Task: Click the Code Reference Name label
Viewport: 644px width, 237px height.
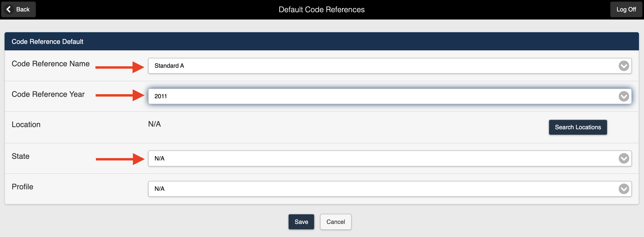Action: click(51, 64)
